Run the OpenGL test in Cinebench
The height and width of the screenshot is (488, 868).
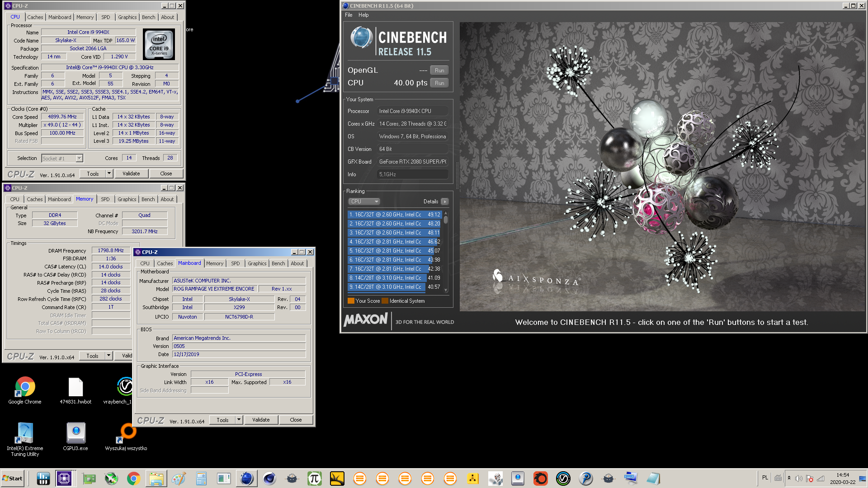pos(439,70)
